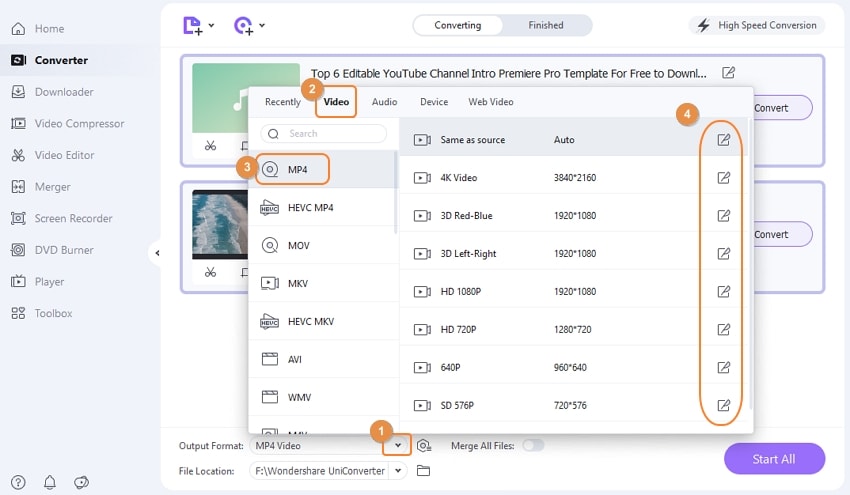This screenshot has width=850, height=495.
Task: Open the Recently format tab
Action: (282, 102)
